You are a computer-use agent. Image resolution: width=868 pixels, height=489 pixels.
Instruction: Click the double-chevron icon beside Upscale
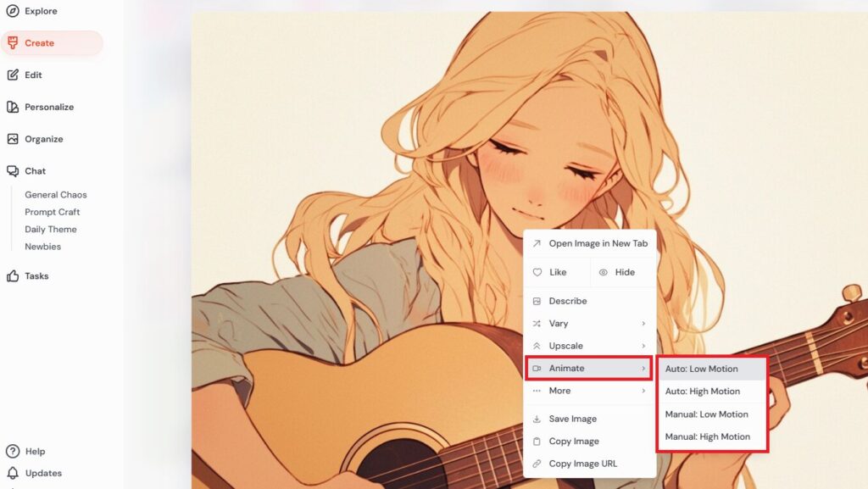[537, 346]
